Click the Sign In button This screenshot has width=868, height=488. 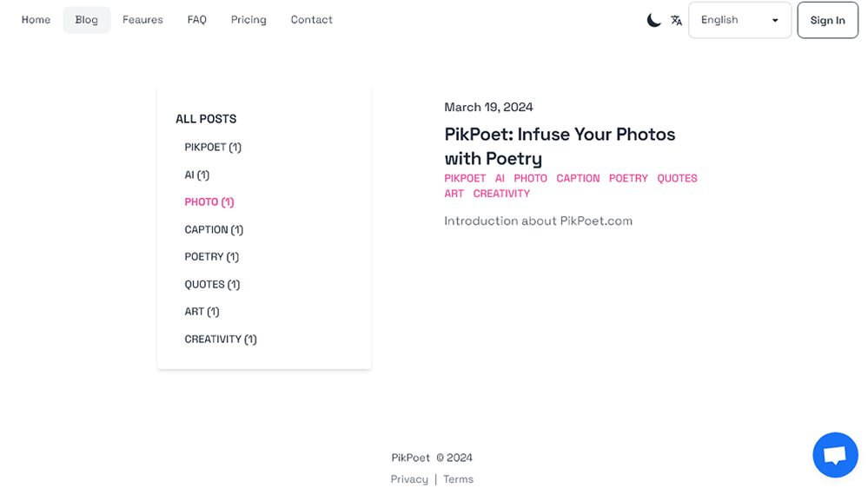(827, 20)
